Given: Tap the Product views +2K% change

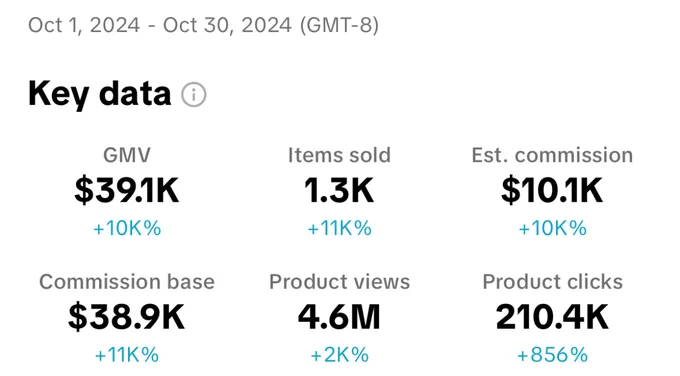Looking at the screenshot, I should 340,355.
